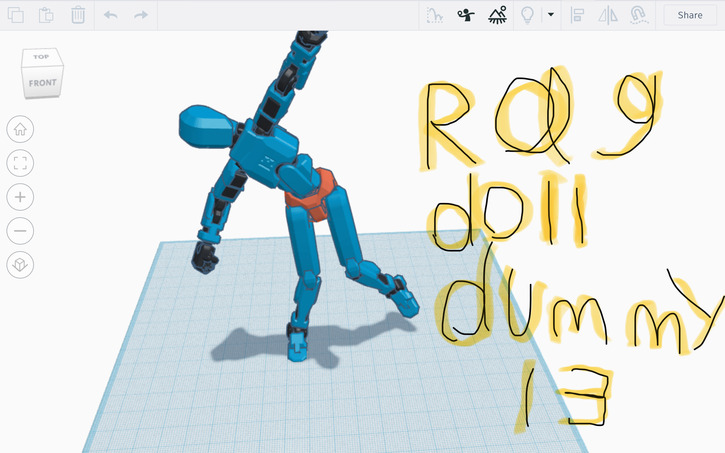The height and width of the screenshot is (453, 725).
Task: Click the TOP face of view cube
Action: pos(41,57)
